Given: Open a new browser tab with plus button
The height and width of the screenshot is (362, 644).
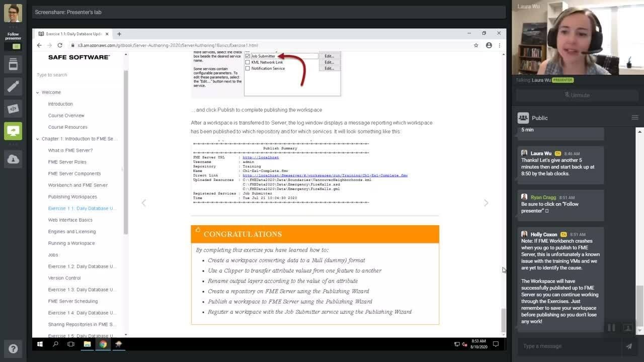Looking at the screenshot, I should point(119,34).
